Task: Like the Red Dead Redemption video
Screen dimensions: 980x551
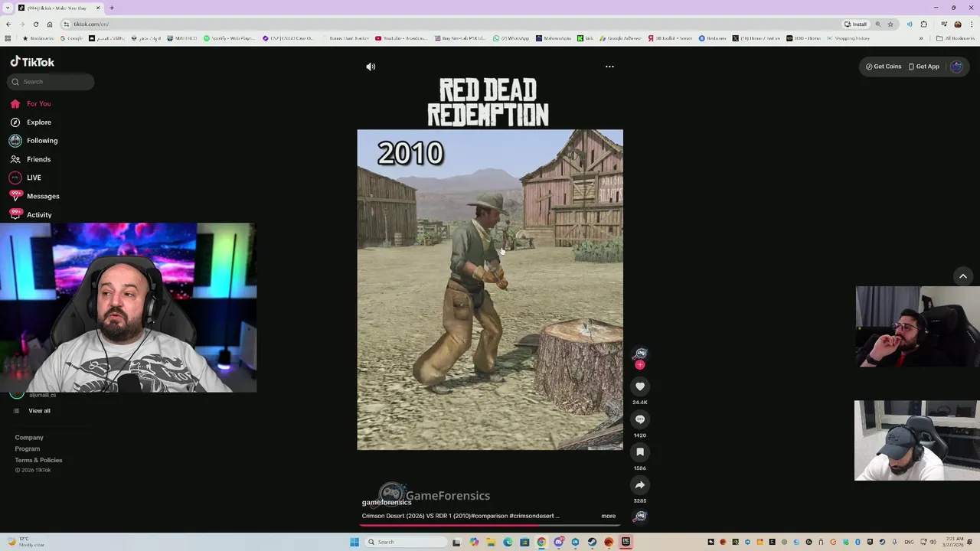Action: pyautogui.click(x=640, y=386)
